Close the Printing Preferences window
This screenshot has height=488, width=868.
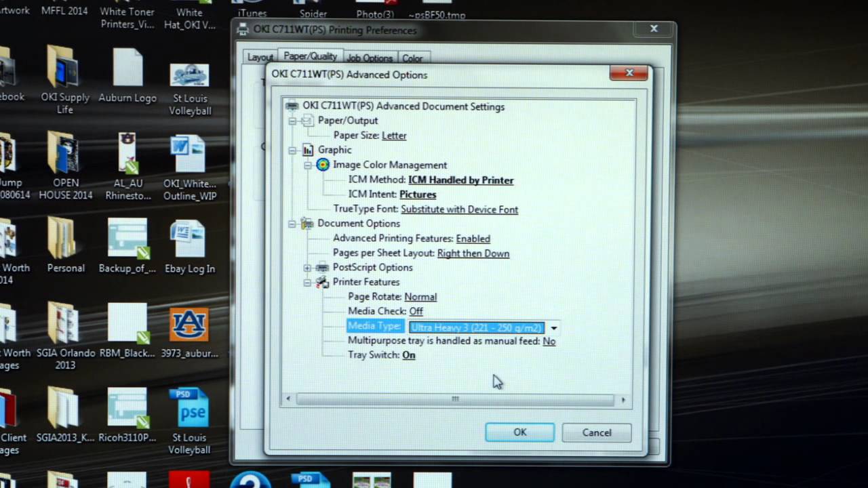(654, 28)
